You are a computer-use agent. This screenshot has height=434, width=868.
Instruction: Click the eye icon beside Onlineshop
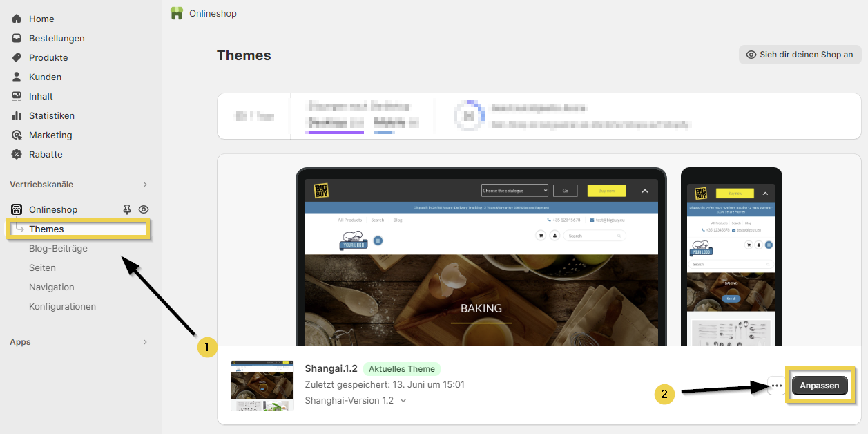(x=144, y=209)
